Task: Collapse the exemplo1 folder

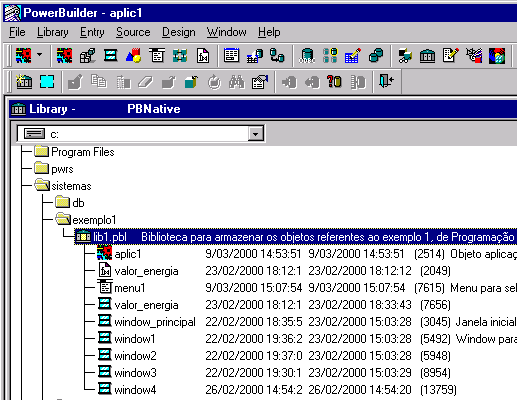Action: [63, 219]
